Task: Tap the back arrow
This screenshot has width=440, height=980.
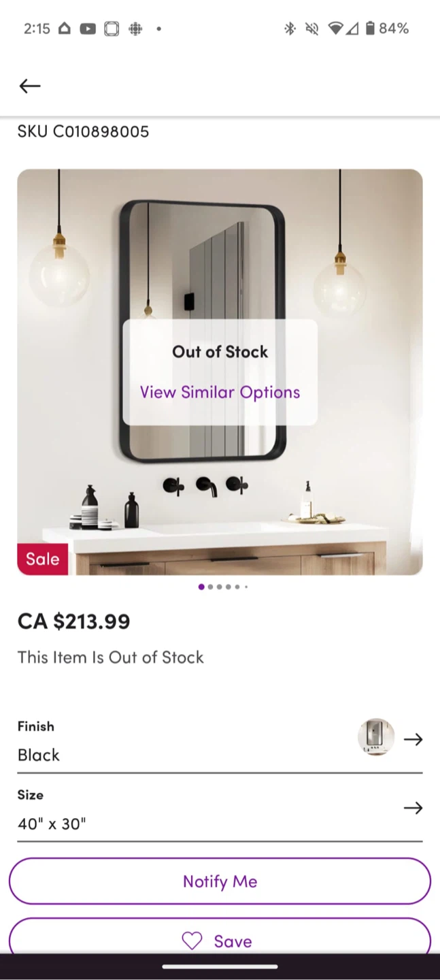Action: 30,86
